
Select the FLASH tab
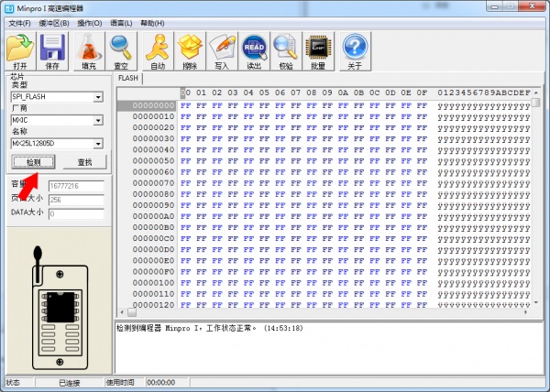tap(127, 79)
